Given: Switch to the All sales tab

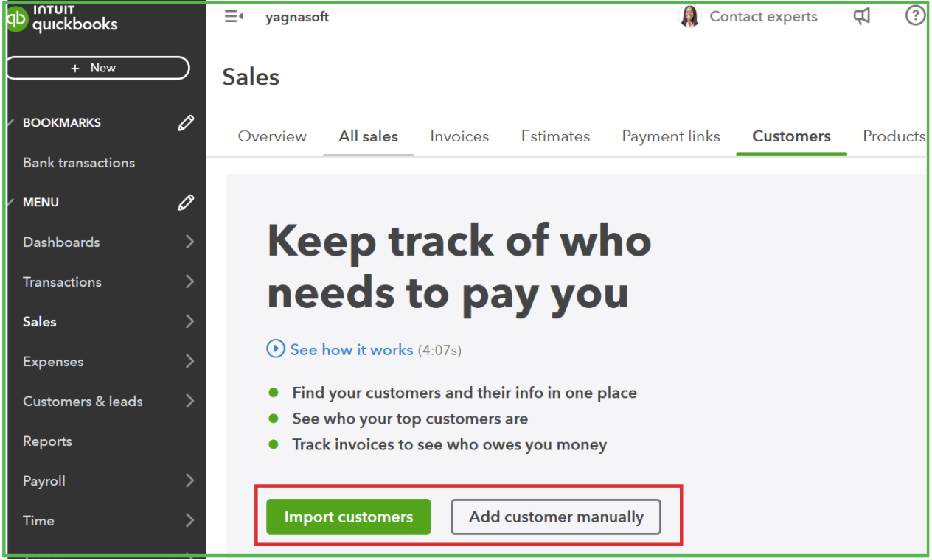Looking at the screenshot, I should coord(368,136).
